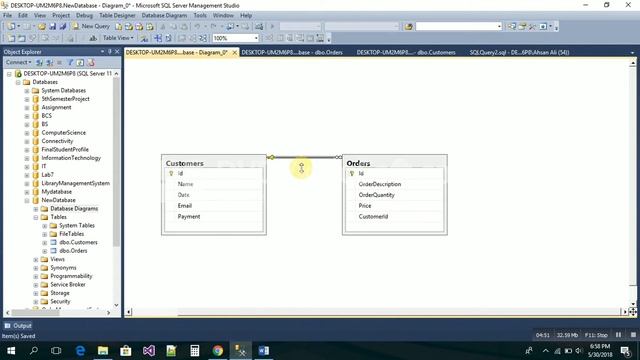Click the diagram horizontal scrollbar
This screenshot has width=640, height=360.
click(x=376, y=312)
